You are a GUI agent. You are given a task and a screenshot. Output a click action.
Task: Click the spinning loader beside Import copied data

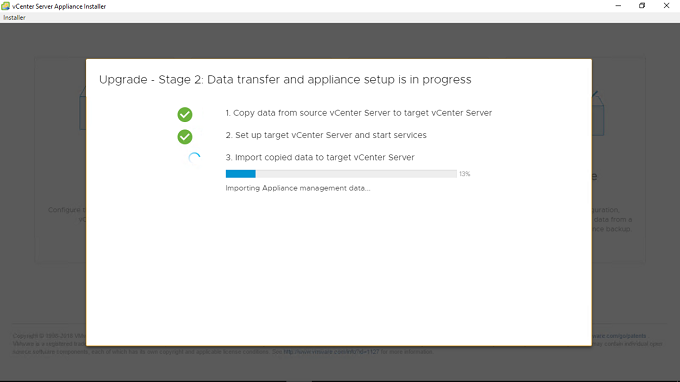point(194,158)
